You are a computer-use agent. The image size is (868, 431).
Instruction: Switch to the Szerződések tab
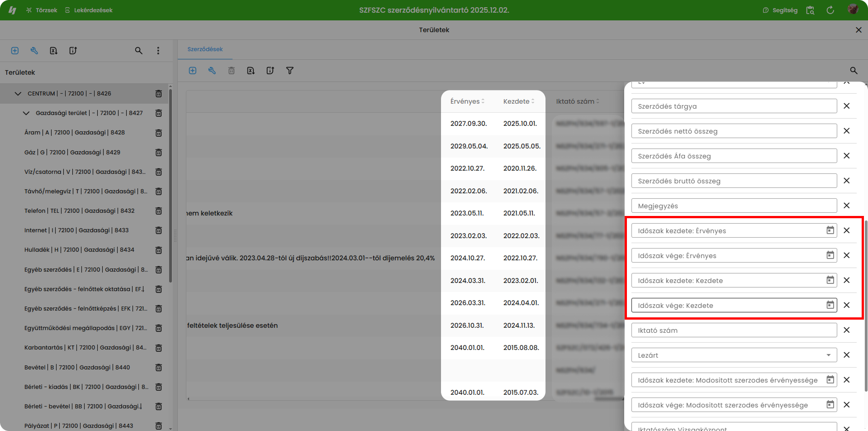point(205,49)
